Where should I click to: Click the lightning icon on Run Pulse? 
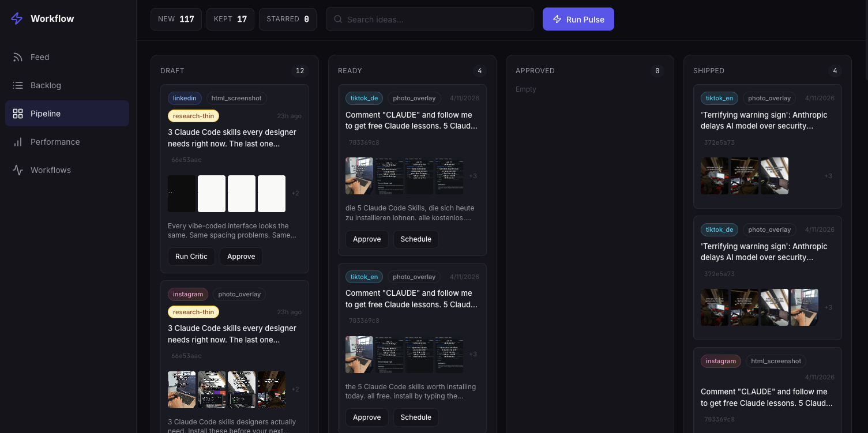pyautogui.click(x=557, y=19)
